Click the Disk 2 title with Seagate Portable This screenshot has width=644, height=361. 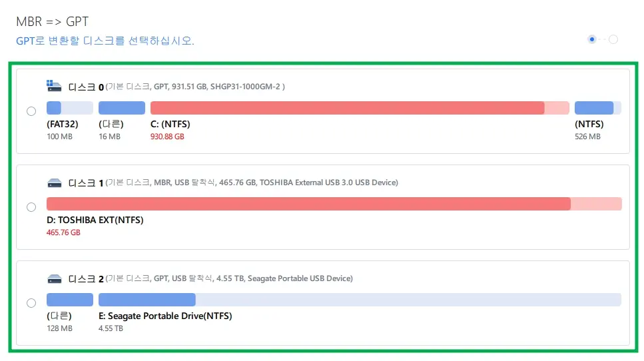tap(210, 278)
